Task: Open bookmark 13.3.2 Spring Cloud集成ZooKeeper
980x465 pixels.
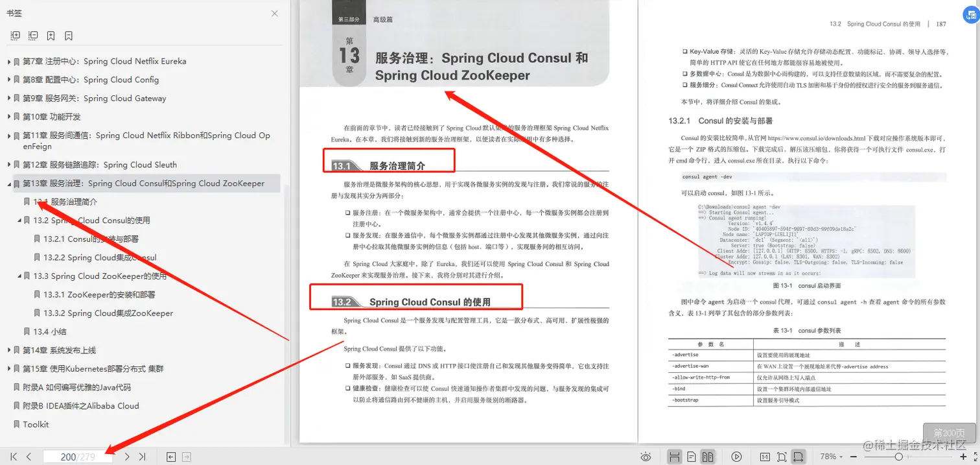Action: click(109, 313)
